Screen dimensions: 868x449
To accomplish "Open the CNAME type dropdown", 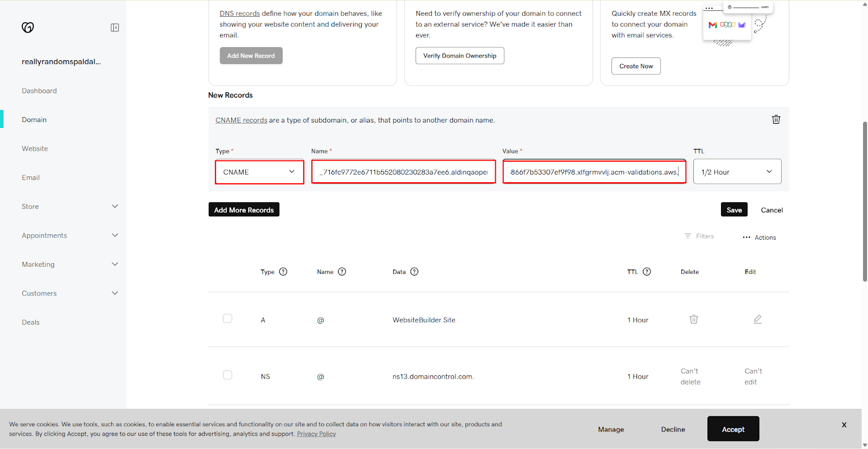I will (x=259, y=172).
